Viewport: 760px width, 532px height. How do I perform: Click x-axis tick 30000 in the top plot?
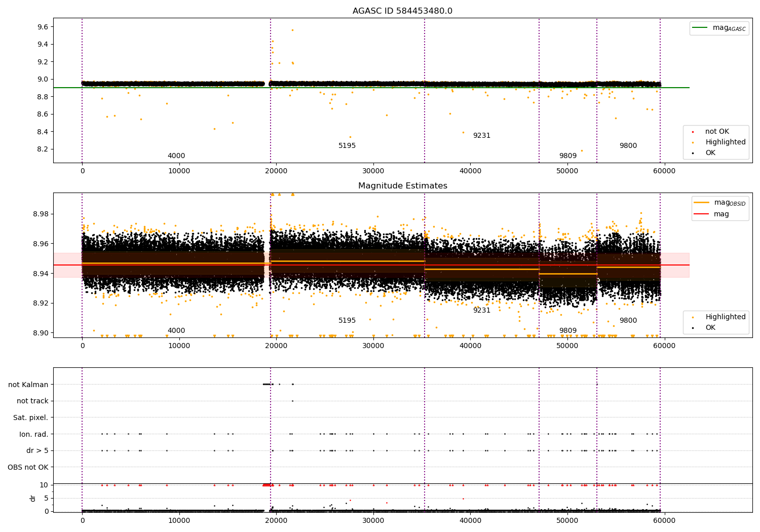pos(373,171)
